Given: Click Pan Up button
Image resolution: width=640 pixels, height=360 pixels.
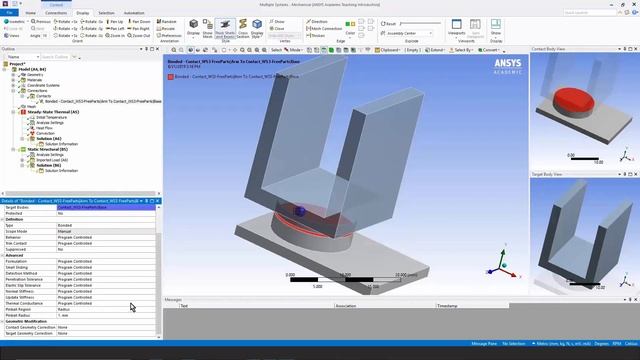Looking at the screenshot, I should point(115,21).
